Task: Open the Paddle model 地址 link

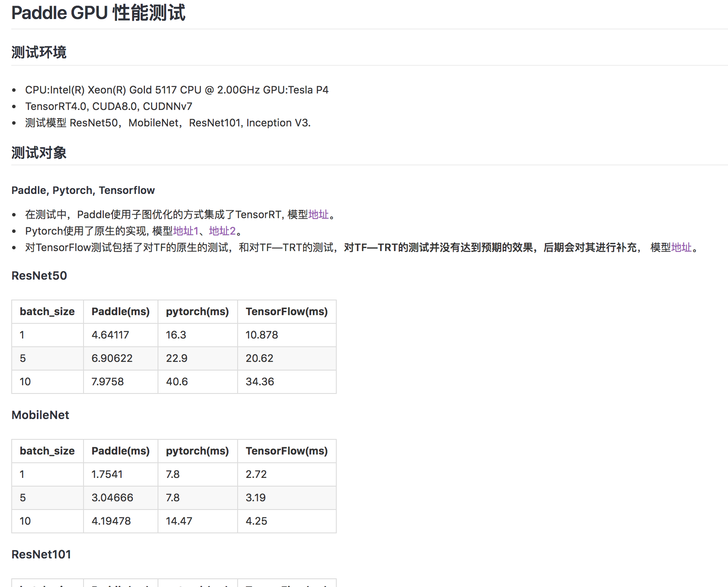Action: pyautogui.click(x=319, y=215)
